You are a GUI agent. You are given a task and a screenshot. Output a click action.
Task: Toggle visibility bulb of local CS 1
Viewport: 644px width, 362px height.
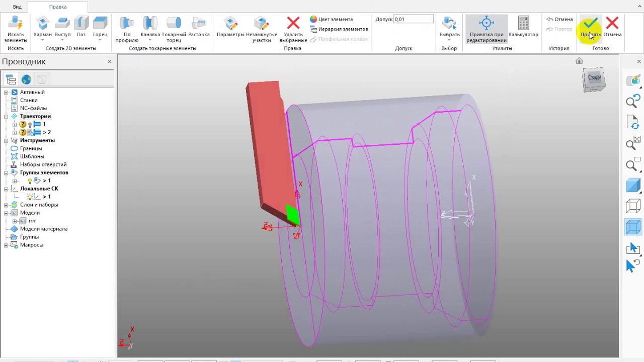[x=30, y=197]
